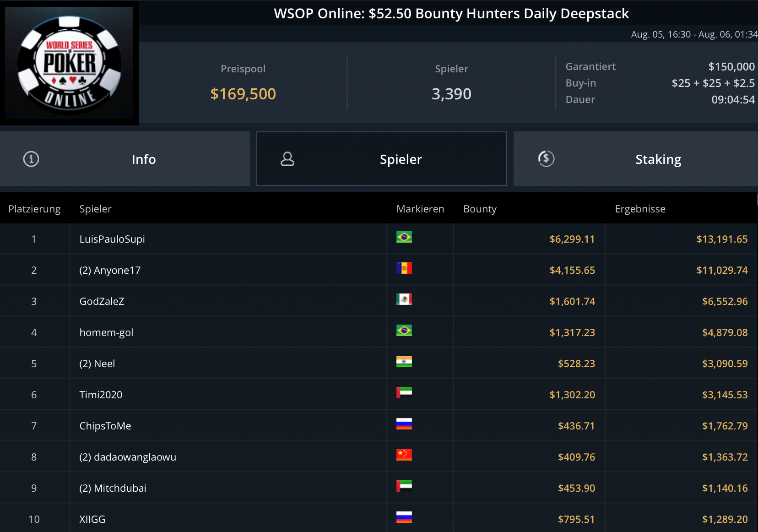The image size is (758, 532).
Task: Open the Info tab
Action: click(x=143, y=159)
